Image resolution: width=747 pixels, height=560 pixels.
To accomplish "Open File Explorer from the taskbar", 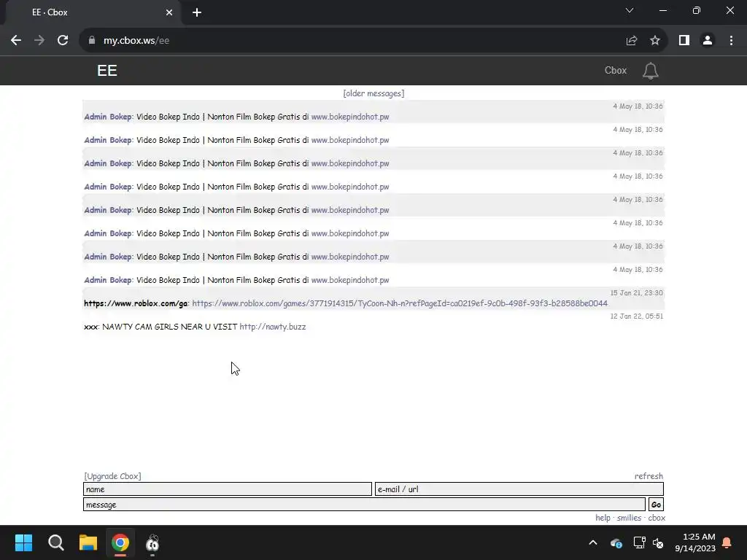I will coord(88,542).
